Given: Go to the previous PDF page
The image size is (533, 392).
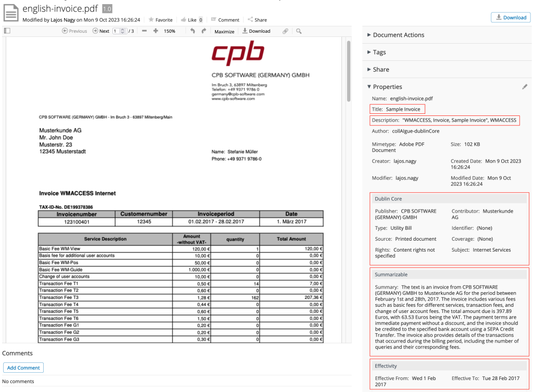Looking at the screenshot, I should pos(74,31).
